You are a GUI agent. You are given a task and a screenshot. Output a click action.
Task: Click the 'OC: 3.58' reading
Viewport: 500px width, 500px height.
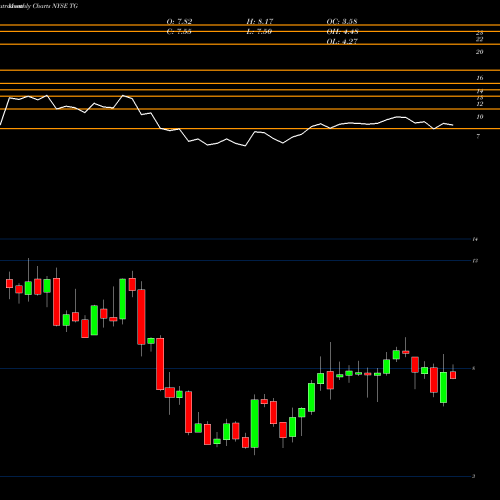click(x=342, y=22)
